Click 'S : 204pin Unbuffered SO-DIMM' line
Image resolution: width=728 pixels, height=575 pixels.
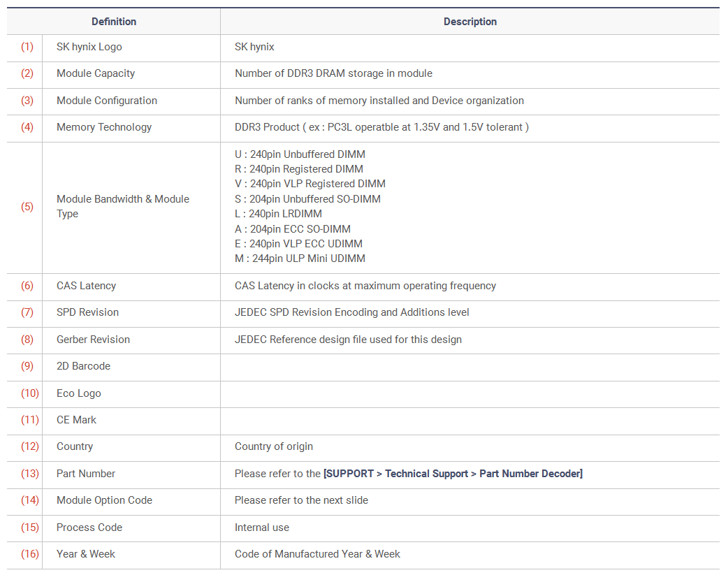308,199
